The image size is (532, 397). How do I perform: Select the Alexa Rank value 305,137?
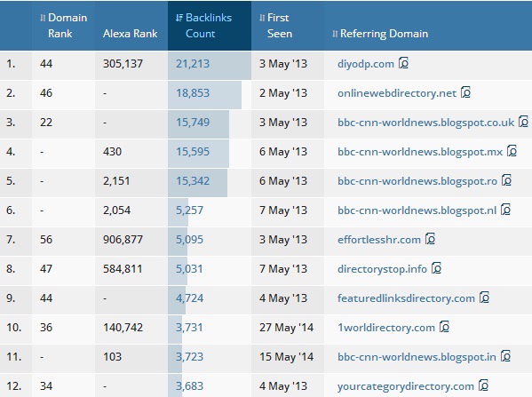pos(123,64)
